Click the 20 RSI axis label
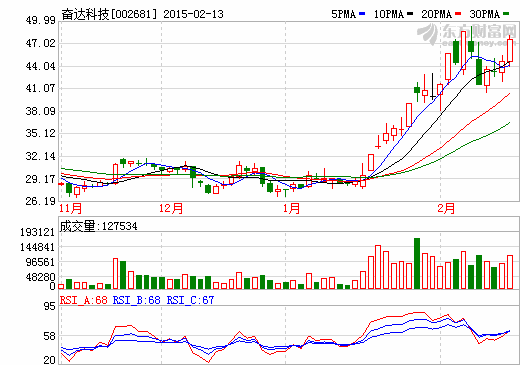520x365 pixels. [50, 360]
